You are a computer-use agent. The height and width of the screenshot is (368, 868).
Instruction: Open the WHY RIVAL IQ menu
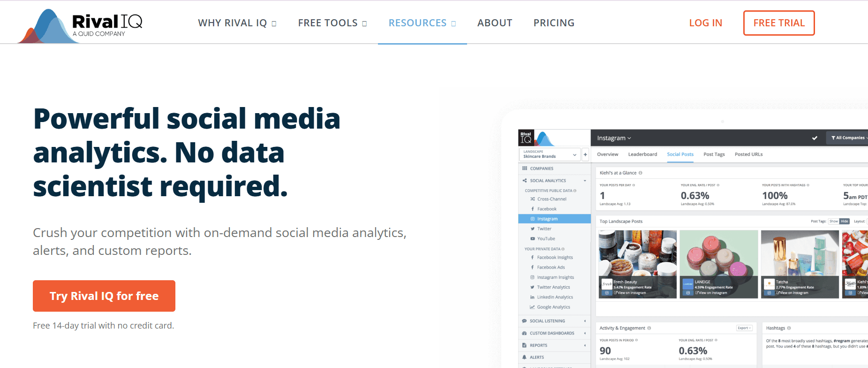point(237,23)
